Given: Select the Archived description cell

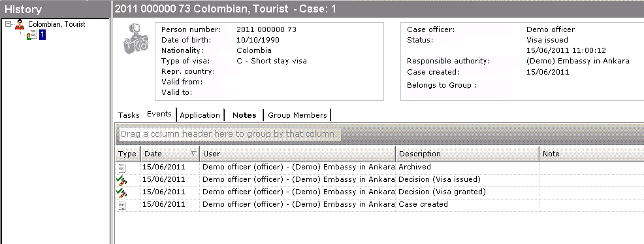Looking at the screenshot, I should click(x=467, y=167).
